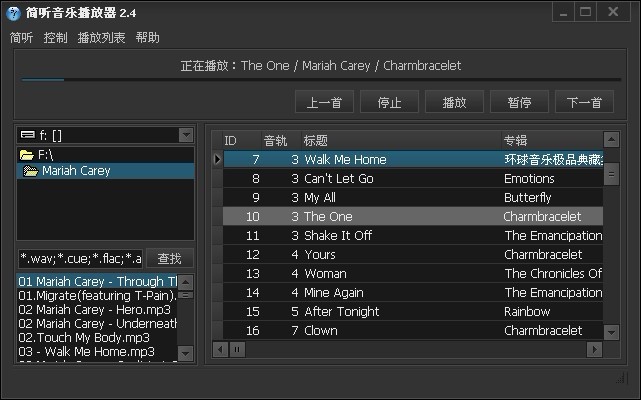
Task: Click playlist horizontal scroll right arrow
Action: point(594,349)
